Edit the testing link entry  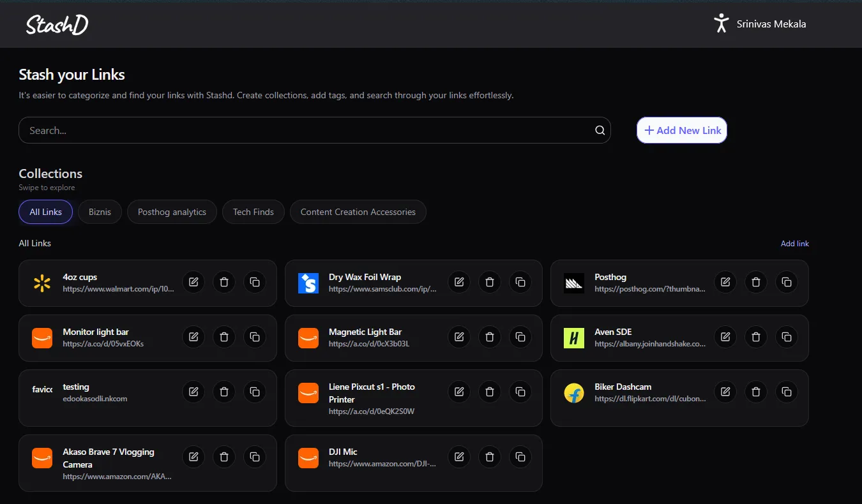pyautogui.click(x=193, y=392)
